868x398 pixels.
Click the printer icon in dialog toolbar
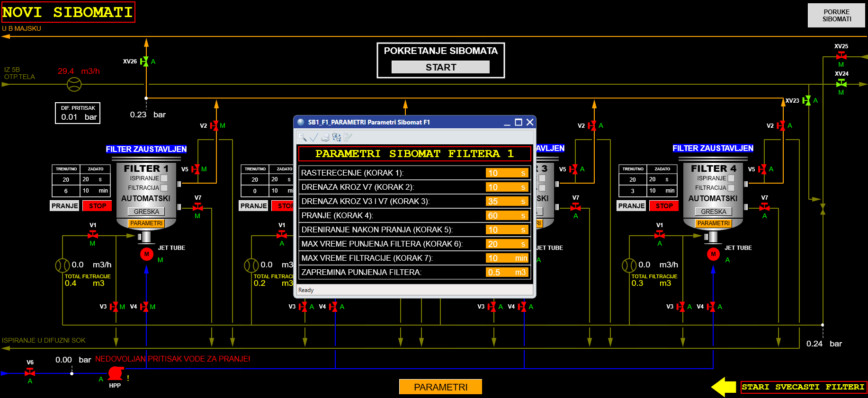(325, 137)
